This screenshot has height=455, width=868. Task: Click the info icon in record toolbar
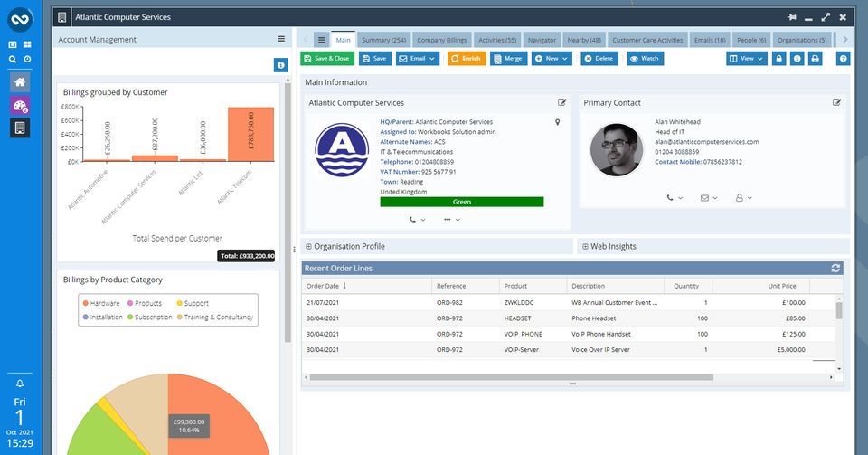[x=797, y=58]
